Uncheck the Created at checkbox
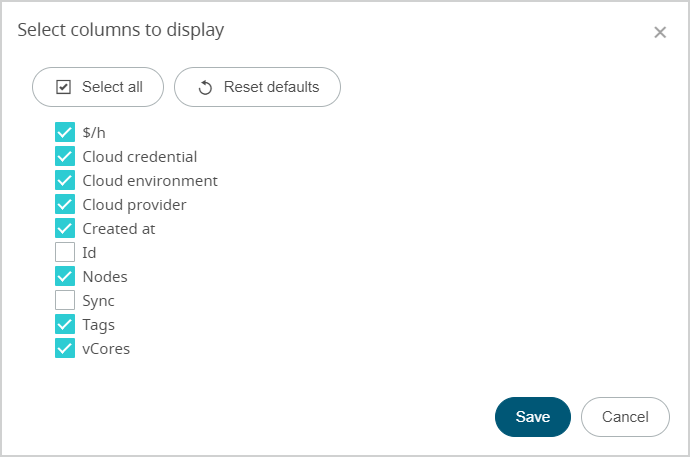The image size is (690, 457). 65,228
